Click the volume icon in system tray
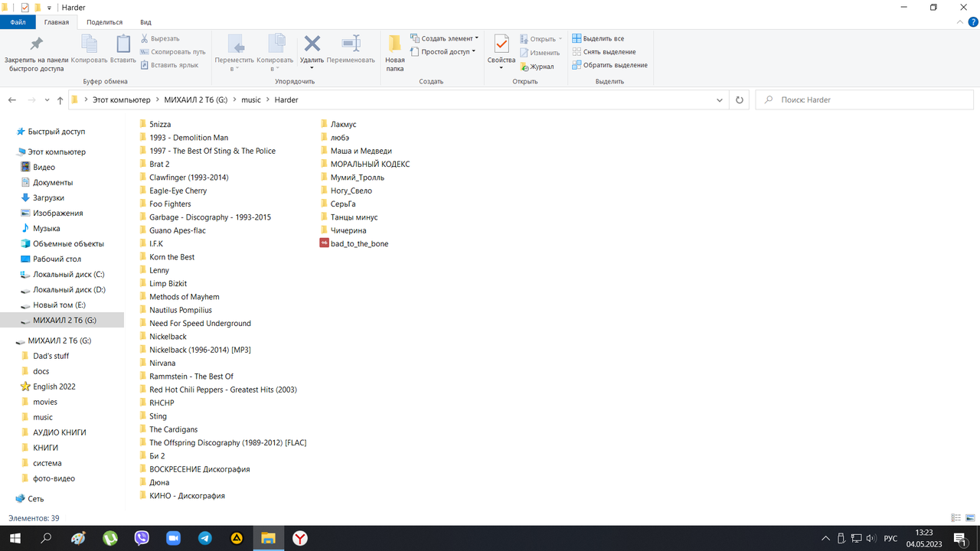Viewport: 980px width, 551px height. pos(871,539)
